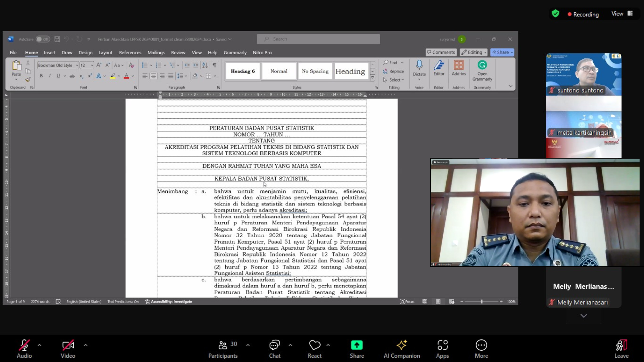Apply strikethrough formatting
The width and height of the screenshot is (644, 362).
coord(72,76)
